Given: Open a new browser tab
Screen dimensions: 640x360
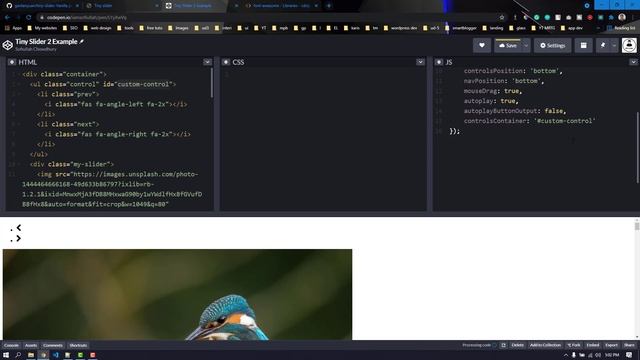Looking at the screenshot, I should coord(329,6).
